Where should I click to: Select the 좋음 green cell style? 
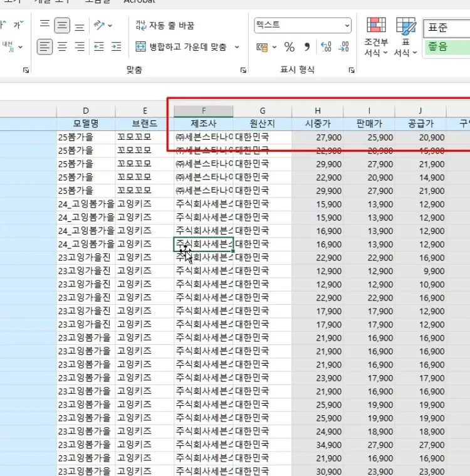tap(447, 46)
